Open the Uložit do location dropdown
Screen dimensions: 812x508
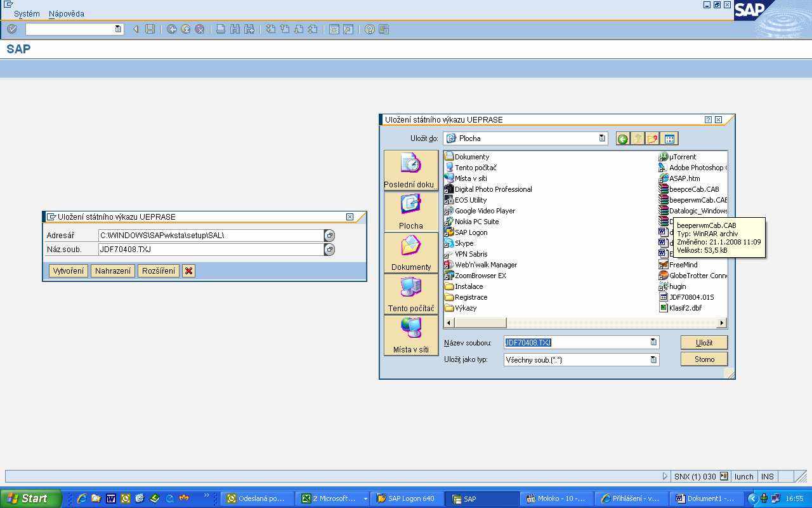(602, 138)
